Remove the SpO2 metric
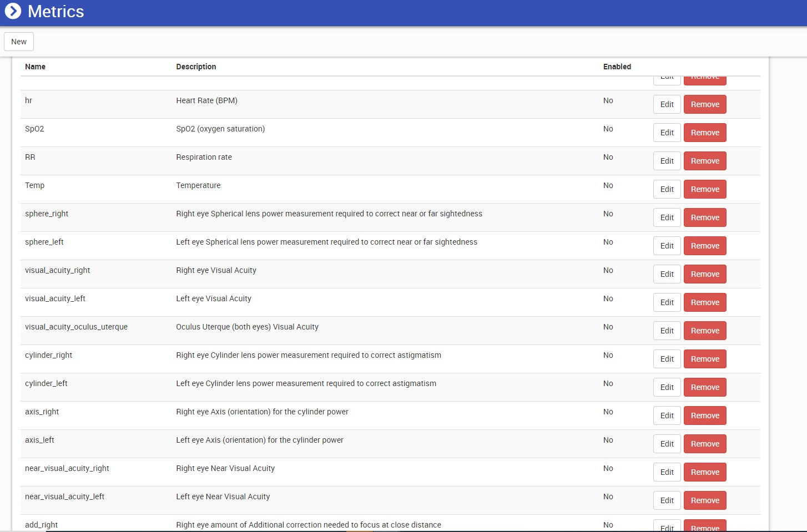Screen dimensions: 807x532 point(705,133)
